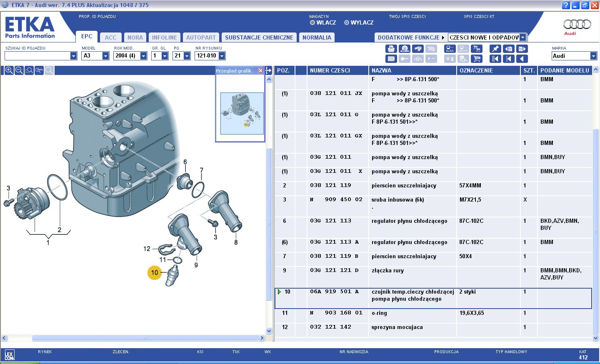The image size is (600, 364).
Task: Zoom out on the parts diagram
Action: click(x=19, y=70)
